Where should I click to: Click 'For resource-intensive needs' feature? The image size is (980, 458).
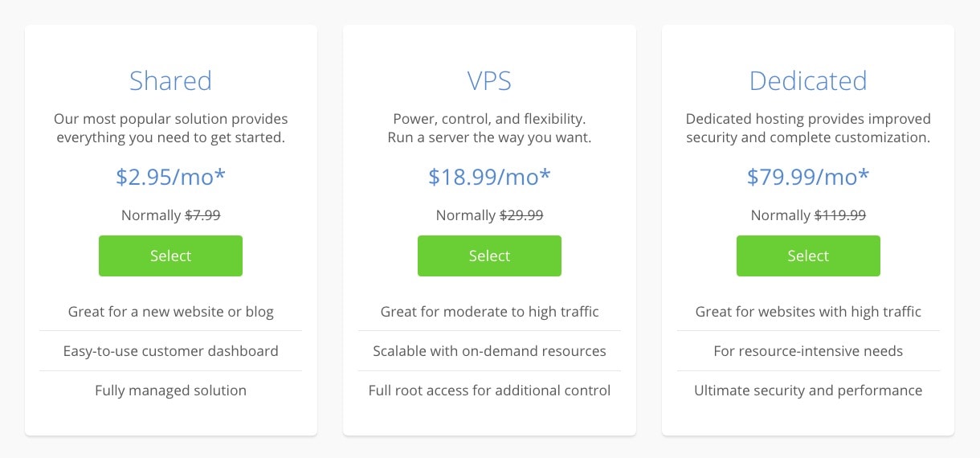[x=808, y=351]
